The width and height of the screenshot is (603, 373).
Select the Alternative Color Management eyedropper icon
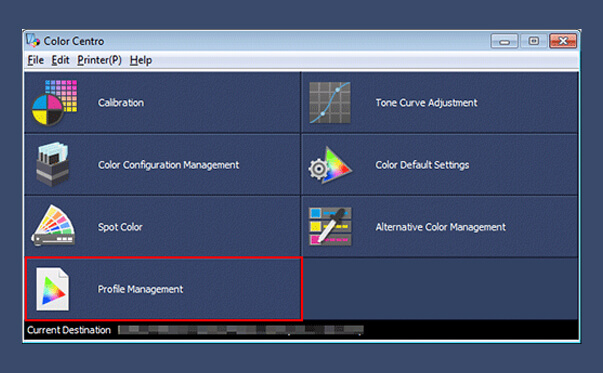click(x=330, y=226)
